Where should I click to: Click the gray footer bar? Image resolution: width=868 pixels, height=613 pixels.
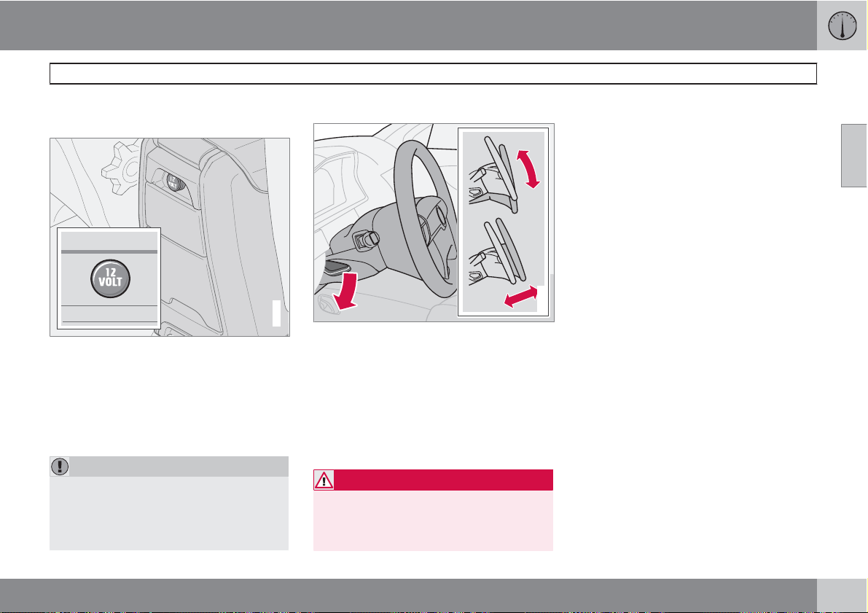[x=409, y=596]
